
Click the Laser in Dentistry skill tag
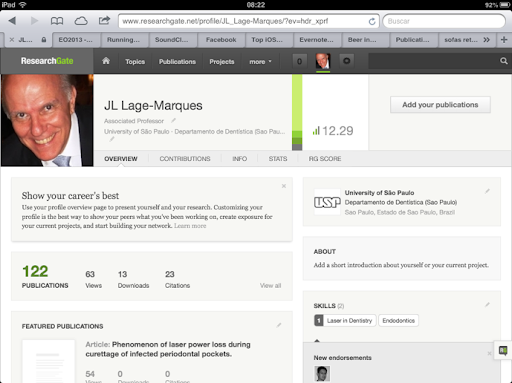349,321
